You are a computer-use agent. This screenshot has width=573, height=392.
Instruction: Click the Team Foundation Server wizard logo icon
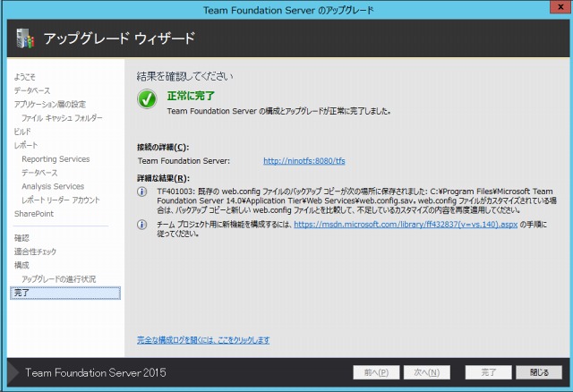(x=25, y=38)
